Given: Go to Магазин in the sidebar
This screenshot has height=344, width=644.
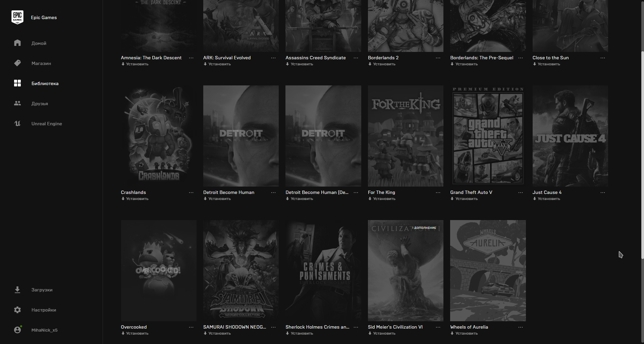Looking at the screenshot, I should tap(41, 63).
